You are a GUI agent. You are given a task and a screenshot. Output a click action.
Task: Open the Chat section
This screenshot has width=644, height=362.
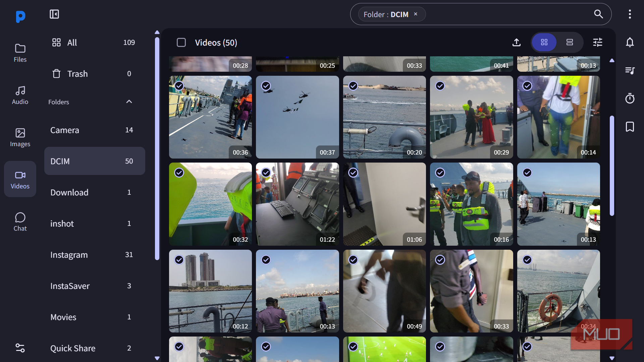coord(20,222)
